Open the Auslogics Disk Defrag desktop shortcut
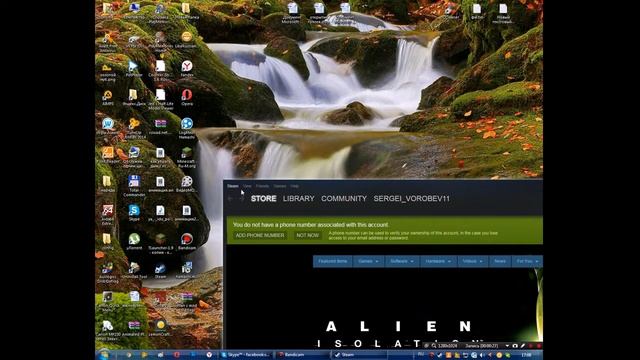This screenshot has width=640, height=360. [x=108, y=273]
